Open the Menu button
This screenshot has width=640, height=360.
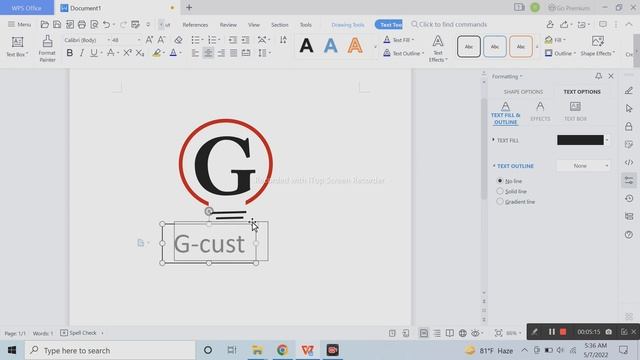pyautogui.click(x=19, y=24)
